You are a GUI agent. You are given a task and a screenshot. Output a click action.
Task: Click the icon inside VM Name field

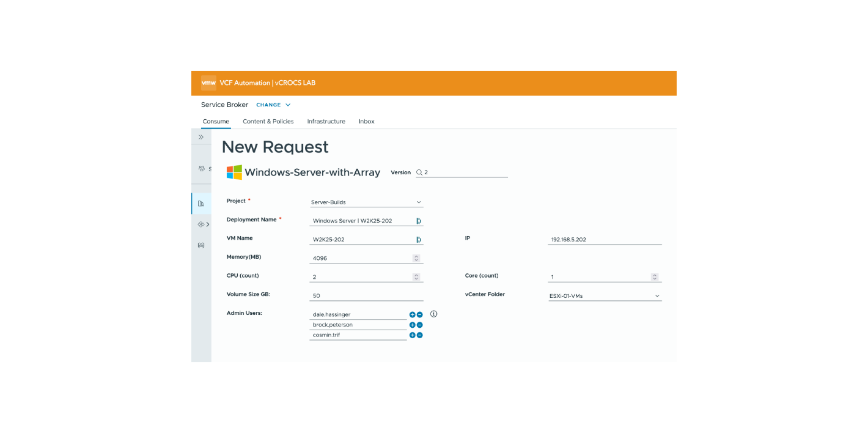[419, 240]
